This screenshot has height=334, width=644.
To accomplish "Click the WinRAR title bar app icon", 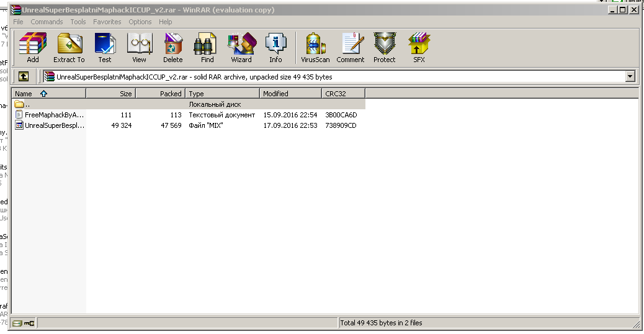I will pos(16,10).
